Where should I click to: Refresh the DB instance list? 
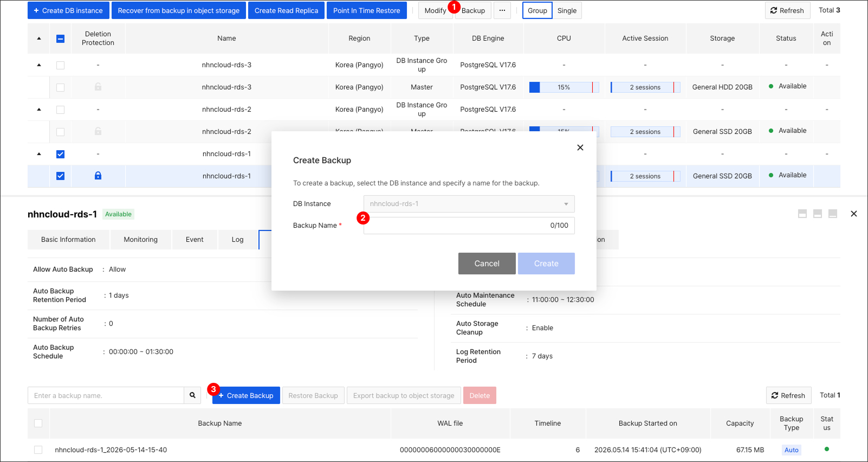pos(788,10)
